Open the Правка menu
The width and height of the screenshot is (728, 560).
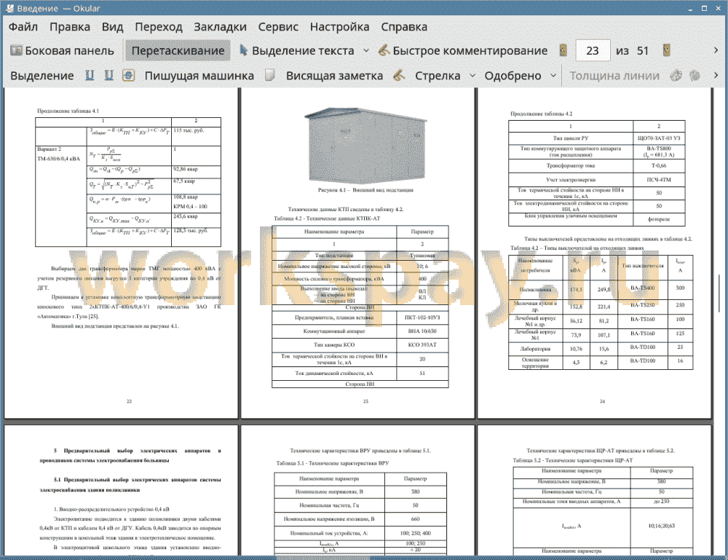click(x=70, y=27)
